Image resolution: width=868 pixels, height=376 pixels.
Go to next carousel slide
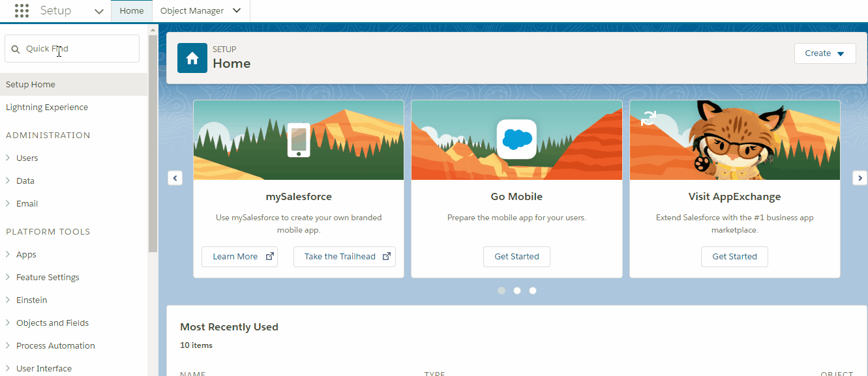coord(860,178)
